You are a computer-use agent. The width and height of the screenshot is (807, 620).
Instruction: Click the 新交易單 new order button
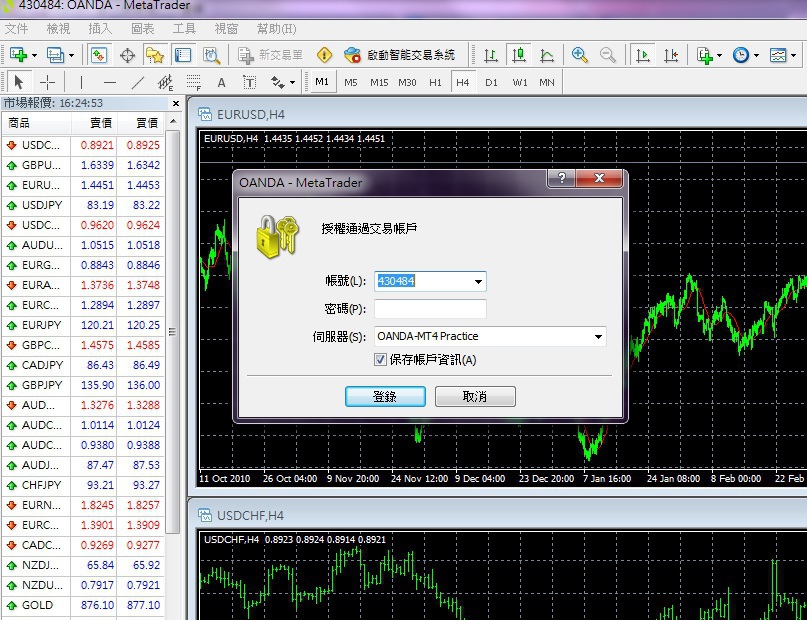point(271,55)
